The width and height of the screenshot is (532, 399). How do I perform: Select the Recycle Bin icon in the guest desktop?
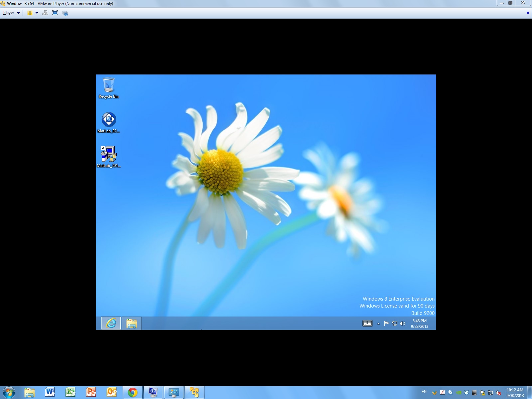(109, 88)
